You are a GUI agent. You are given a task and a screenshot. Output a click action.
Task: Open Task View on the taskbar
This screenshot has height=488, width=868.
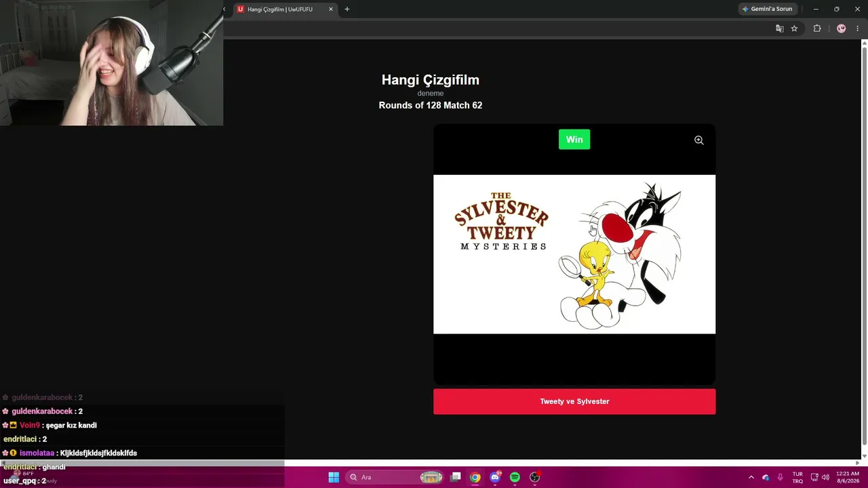(x=456, y=477)
